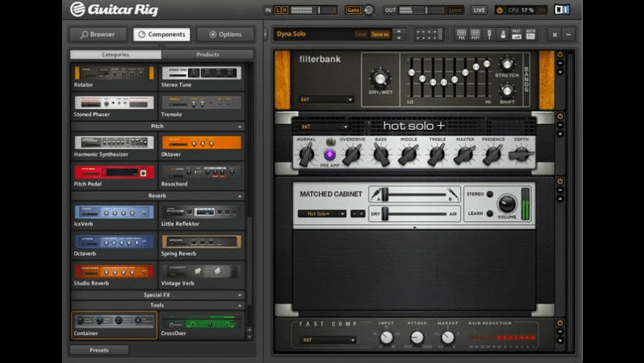Add the Pitch Pedal component
644x363 pixels.
(114, 172)
